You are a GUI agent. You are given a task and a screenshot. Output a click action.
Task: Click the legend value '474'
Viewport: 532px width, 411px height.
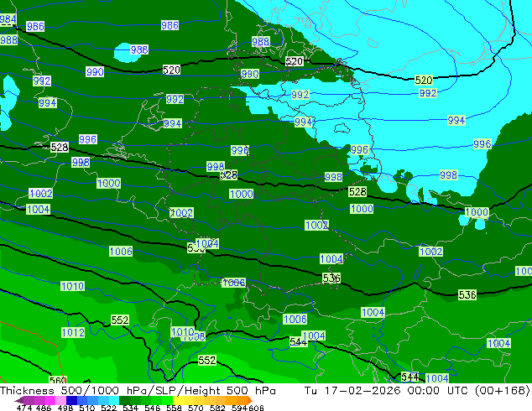(x=24, y=408)
